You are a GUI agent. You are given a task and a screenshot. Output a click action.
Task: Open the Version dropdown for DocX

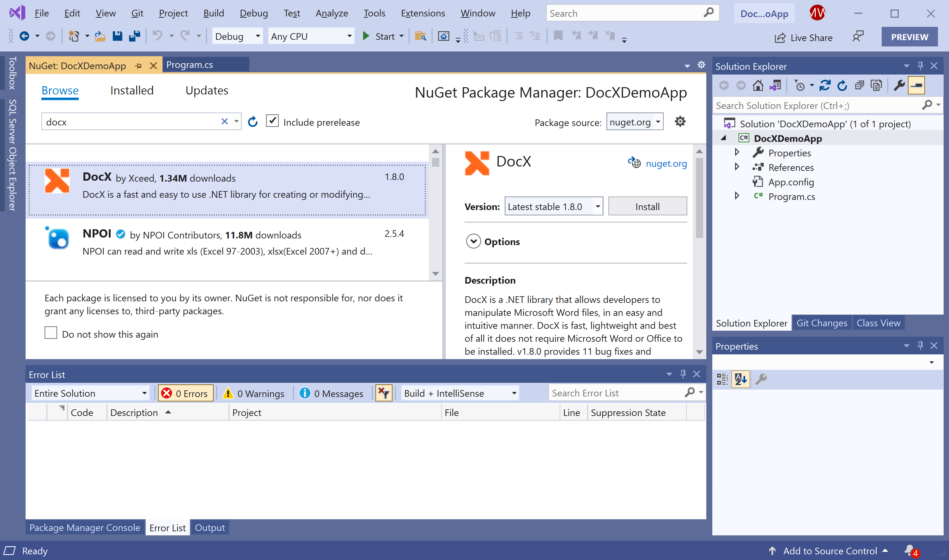pos(598,207)
